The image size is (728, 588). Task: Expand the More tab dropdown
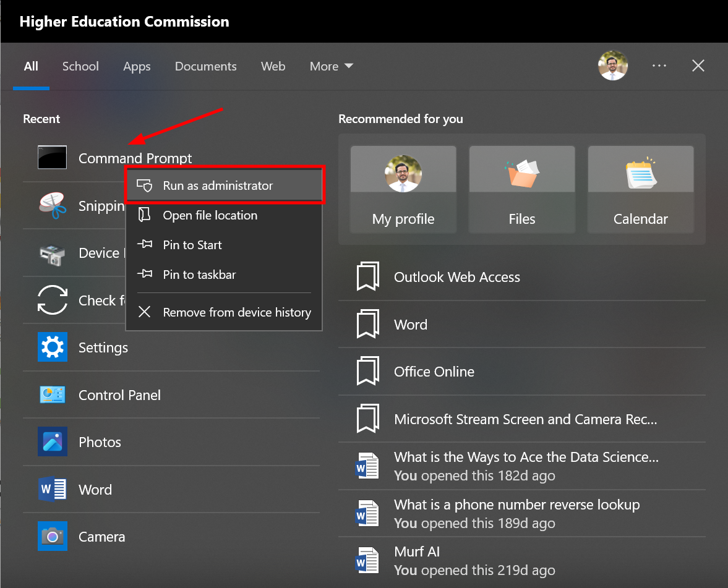(332, 66)
